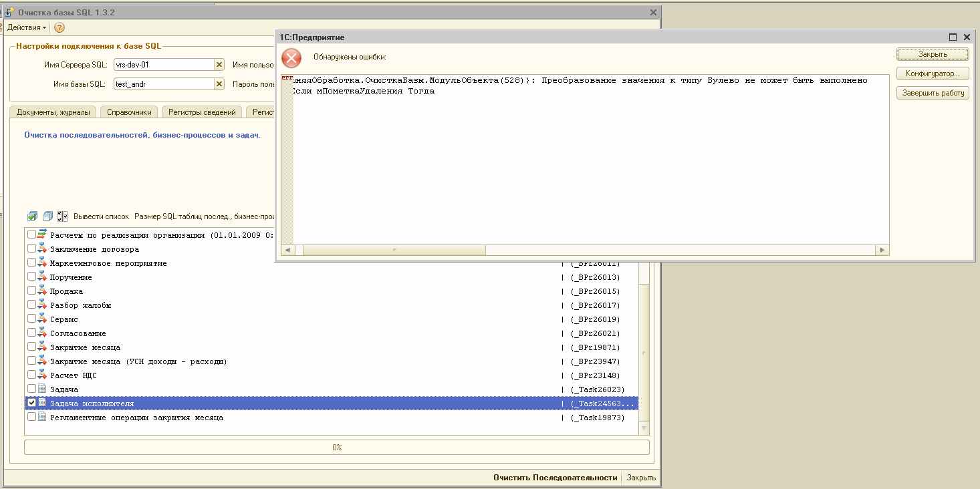Click Закрыть at bottom of Очистка базы window
This screenshot has height=489, width=980.
(x=641, y=478)
